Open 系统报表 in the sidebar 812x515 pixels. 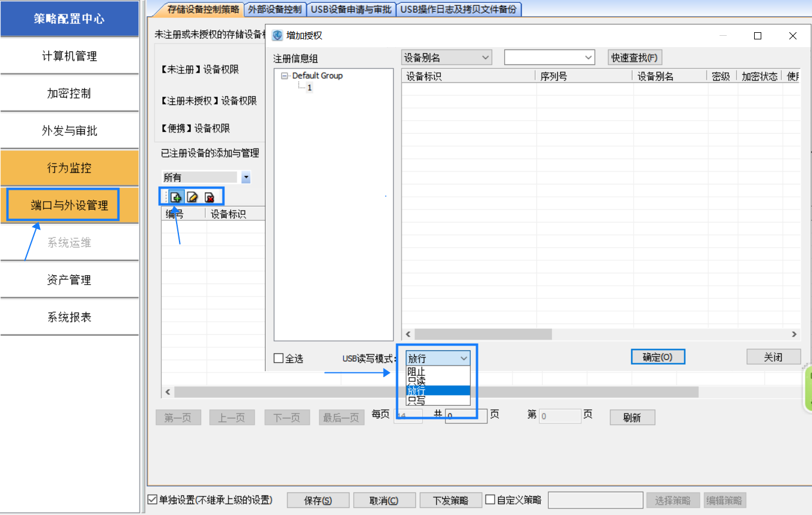69,317
